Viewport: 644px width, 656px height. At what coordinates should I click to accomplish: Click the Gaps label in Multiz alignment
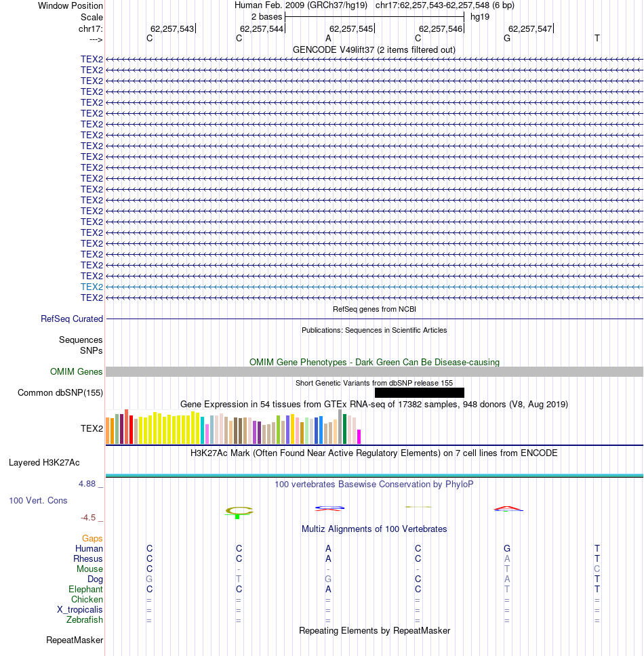(92, 539)
